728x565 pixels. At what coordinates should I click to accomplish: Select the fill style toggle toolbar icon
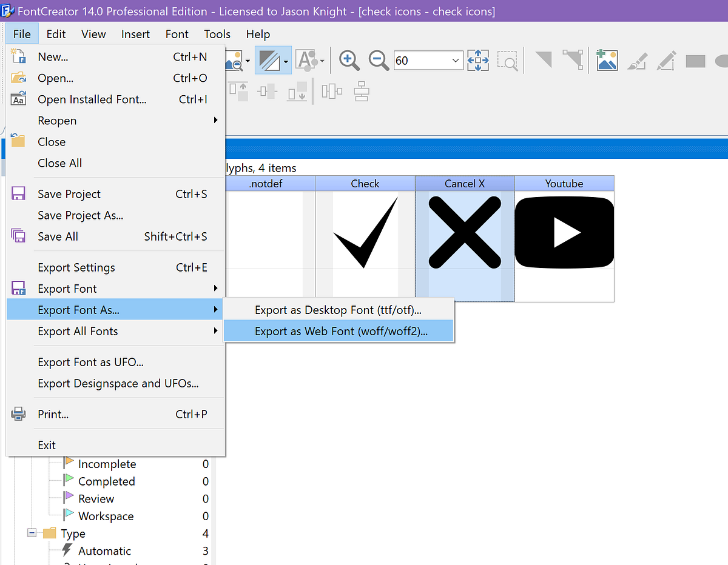(269, 60)
